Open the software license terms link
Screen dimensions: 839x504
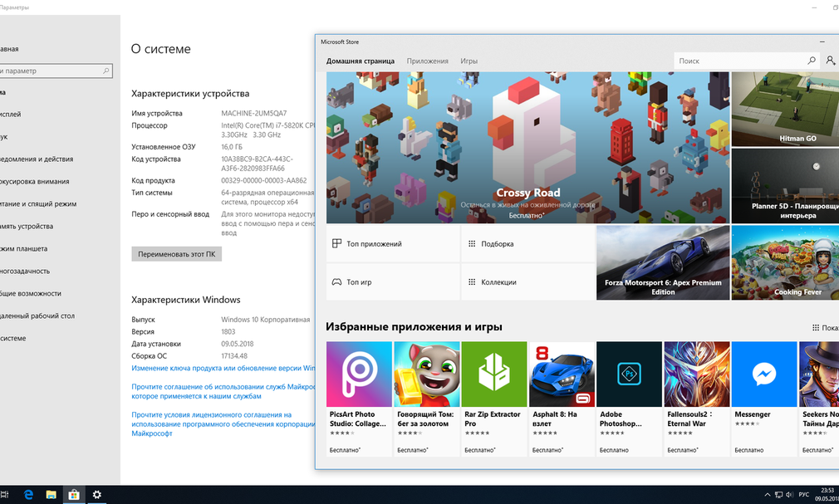coord(223,423)
